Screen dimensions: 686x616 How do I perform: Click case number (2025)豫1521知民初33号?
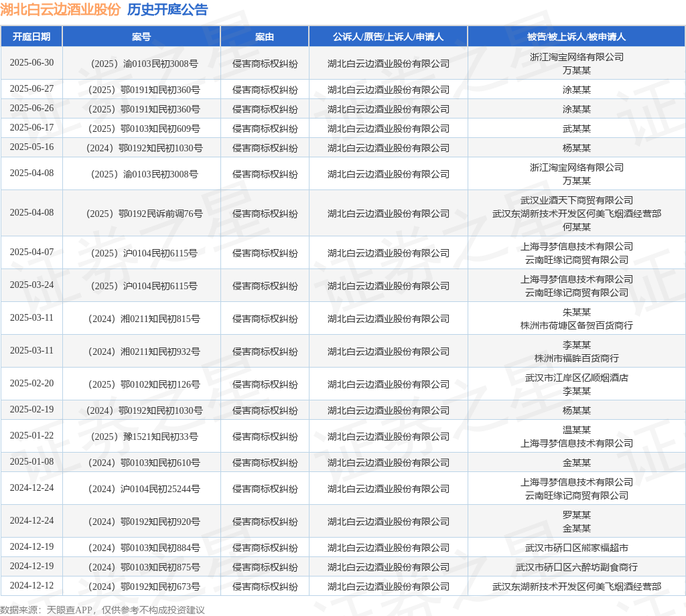point(145,437)
